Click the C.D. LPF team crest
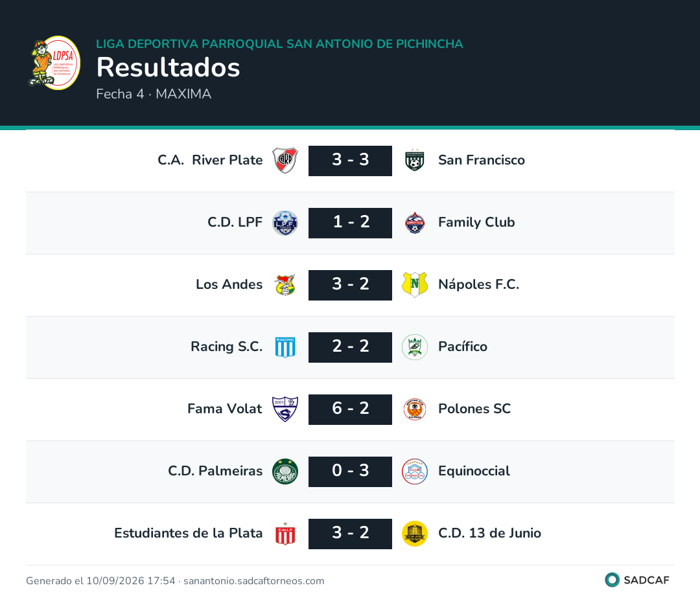 pyautogui.click(x=285, y=223)
